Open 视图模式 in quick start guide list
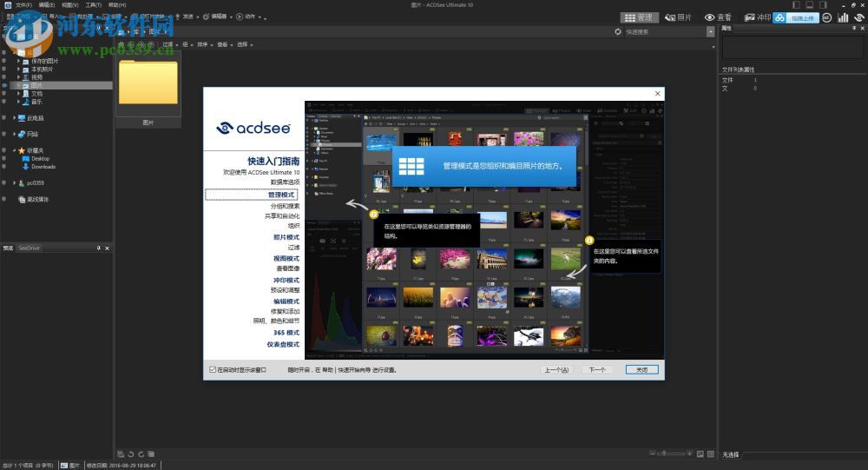The image size is (868, 470). [286, 259]
